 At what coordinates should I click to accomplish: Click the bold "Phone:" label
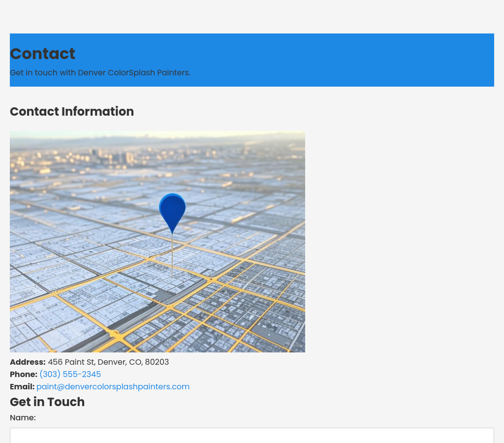point(24,375)
